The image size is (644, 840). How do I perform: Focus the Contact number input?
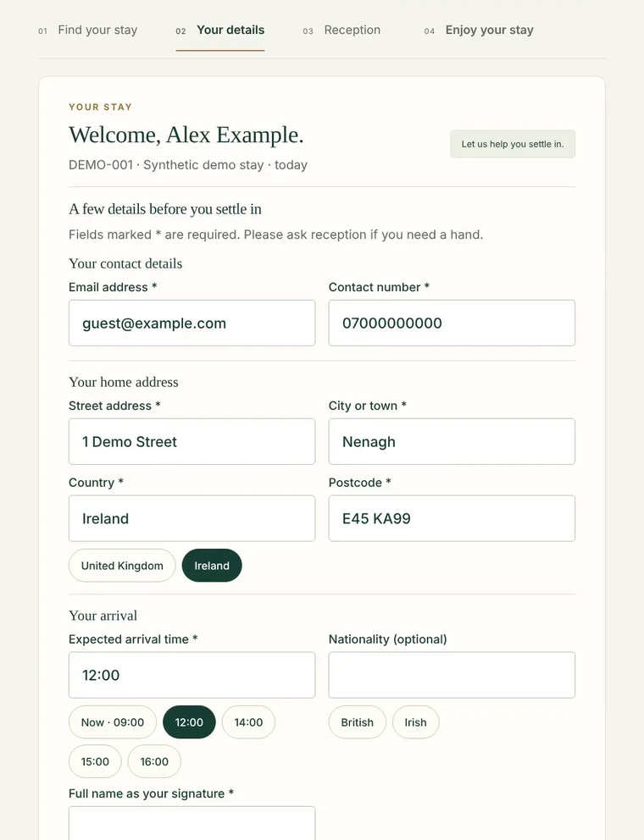tap(452, 323)
